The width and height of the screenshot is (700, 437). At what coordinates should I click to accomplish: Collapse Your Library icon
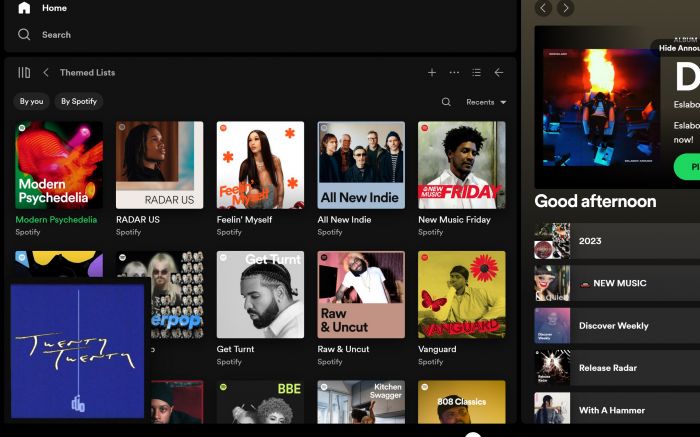pos(24,72)
